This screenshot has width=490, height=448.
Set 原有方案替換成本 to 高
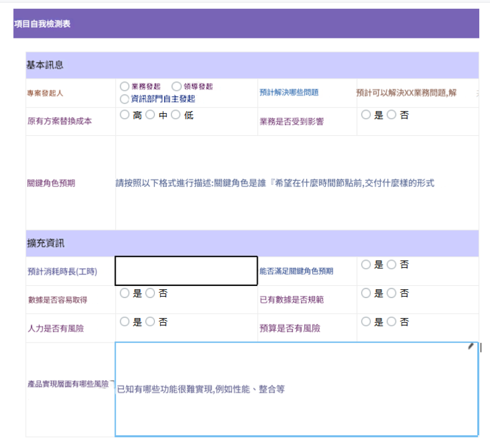pos(125,115)
